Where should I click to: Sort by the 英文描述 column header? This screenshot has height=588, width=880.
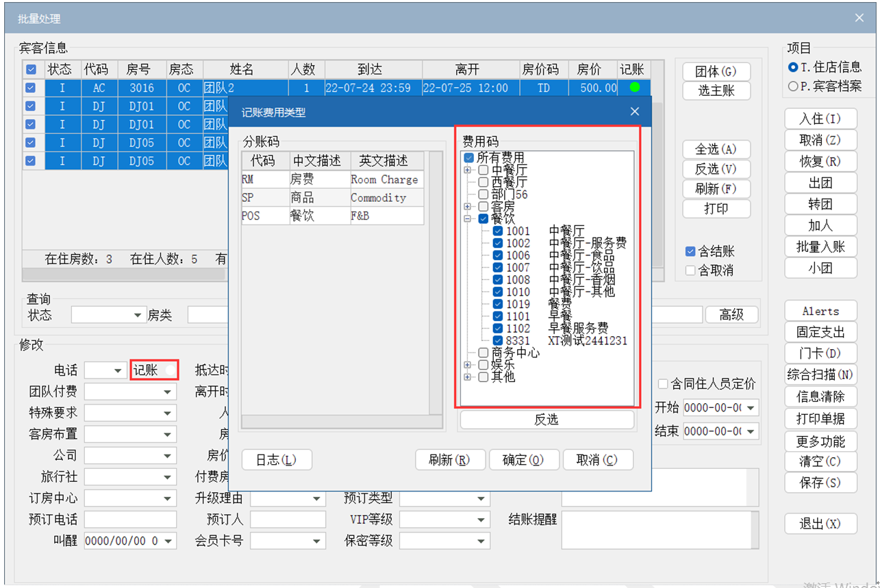coord(383,161)
